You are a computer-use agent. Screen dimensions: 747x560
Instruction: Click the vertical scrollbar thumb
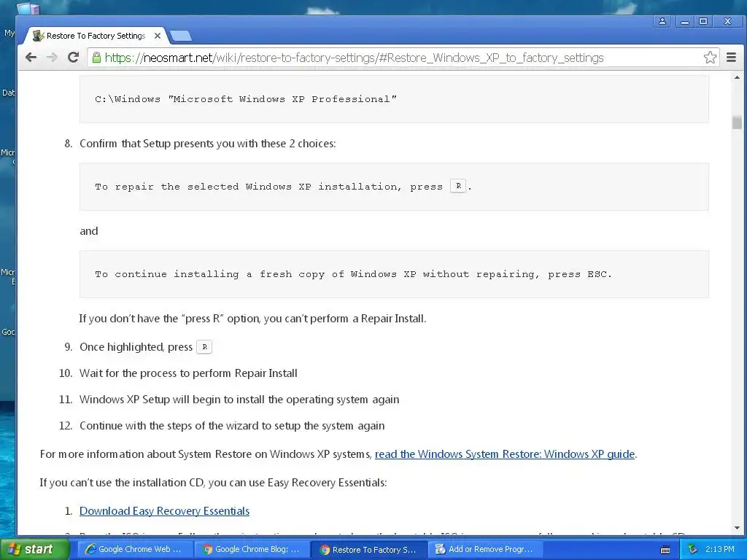737,122
